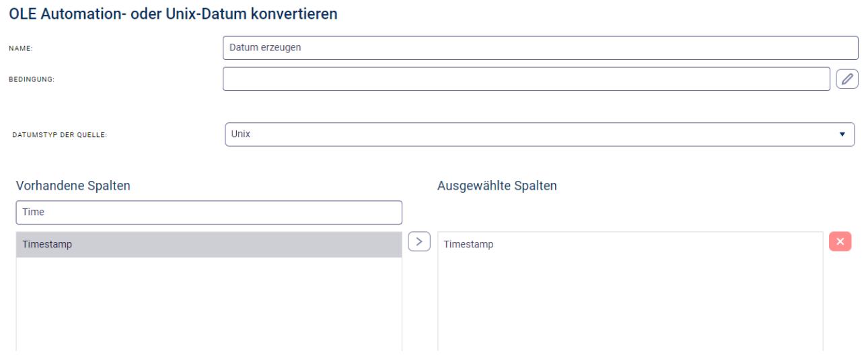
Task: Click empty space below Timestamp in available columns
Action: (x=209, y=303)
